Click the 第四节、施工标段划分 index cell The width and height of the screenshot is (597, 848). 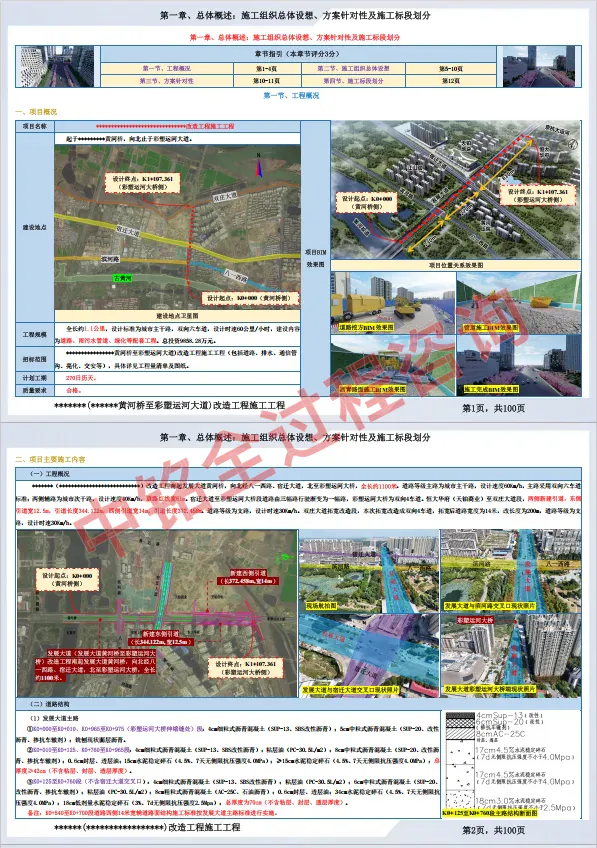(x=354, y=81)
